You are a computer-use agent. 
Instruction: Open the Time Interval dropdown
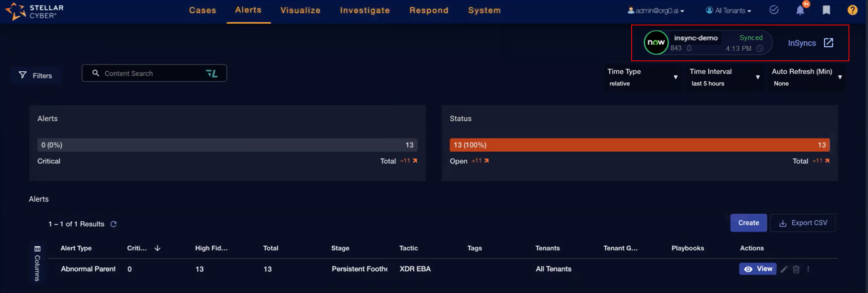(757, 77)
